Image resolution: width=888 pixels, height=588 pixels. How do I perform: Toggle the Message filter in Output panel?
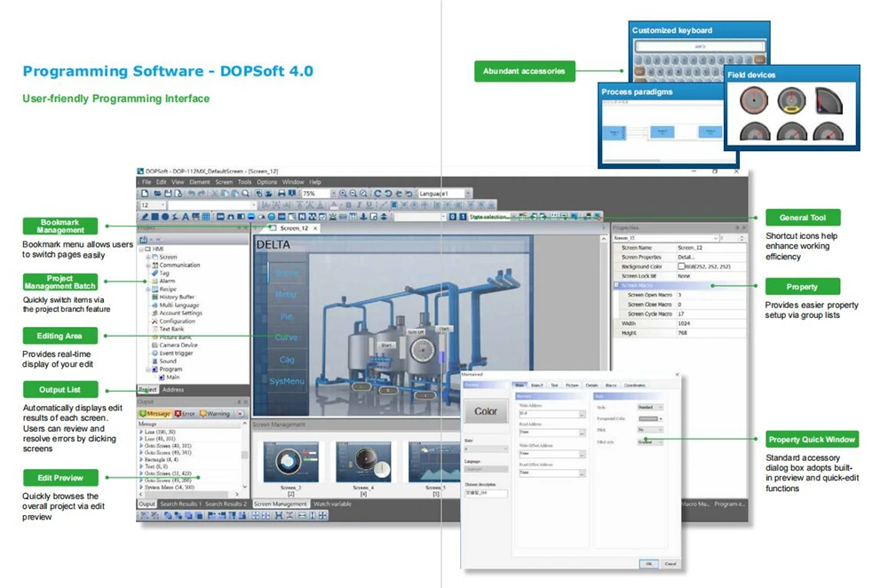[155, 414]
